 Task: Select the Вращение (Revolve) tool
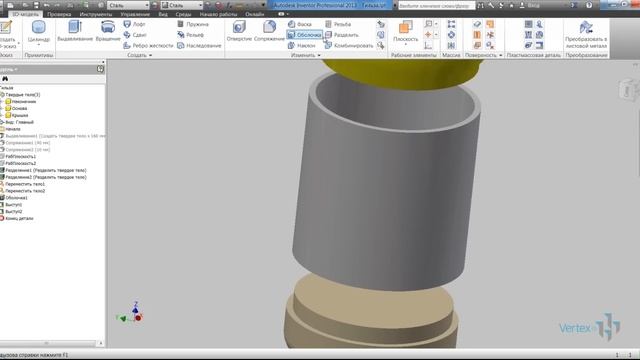(x=108, y=31)
